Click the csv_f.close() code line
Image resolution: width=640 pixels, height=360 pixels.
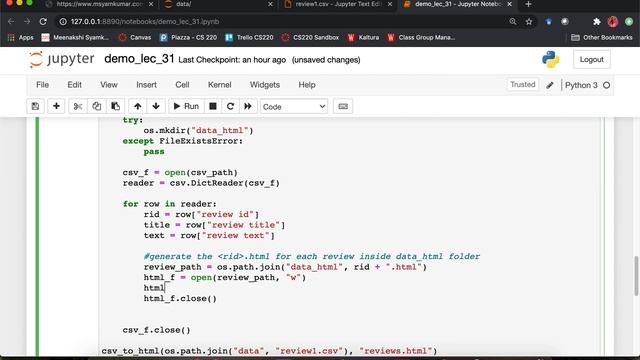(x=156, y=330)
